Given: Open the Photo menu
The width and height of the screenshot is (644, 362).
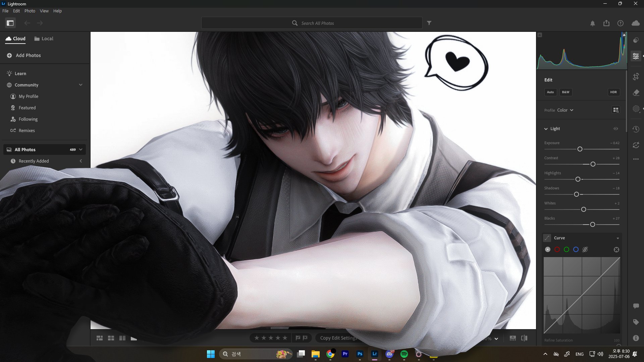Looking at the screenshot, I should click(30, 11).
